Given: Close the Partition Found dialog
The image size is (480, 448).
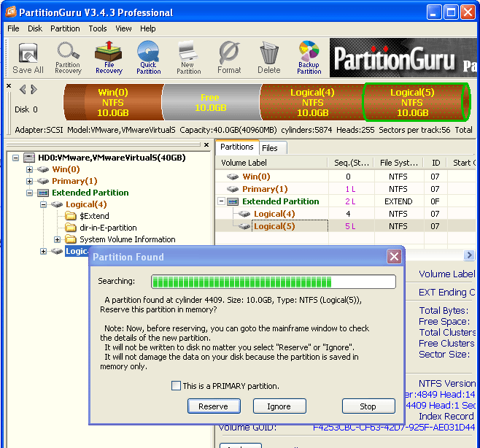Looking at the screenshot, I should 394,257.
